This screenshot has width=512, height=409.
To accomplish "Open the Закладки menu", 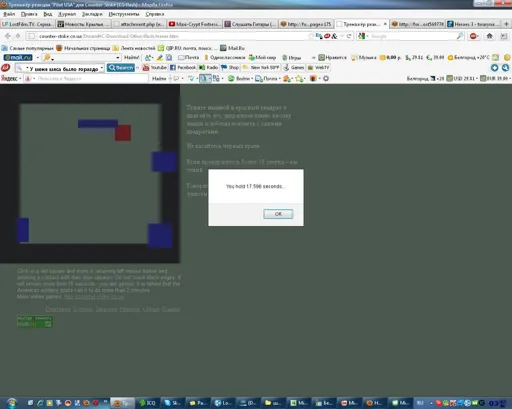I will [92, 14].
